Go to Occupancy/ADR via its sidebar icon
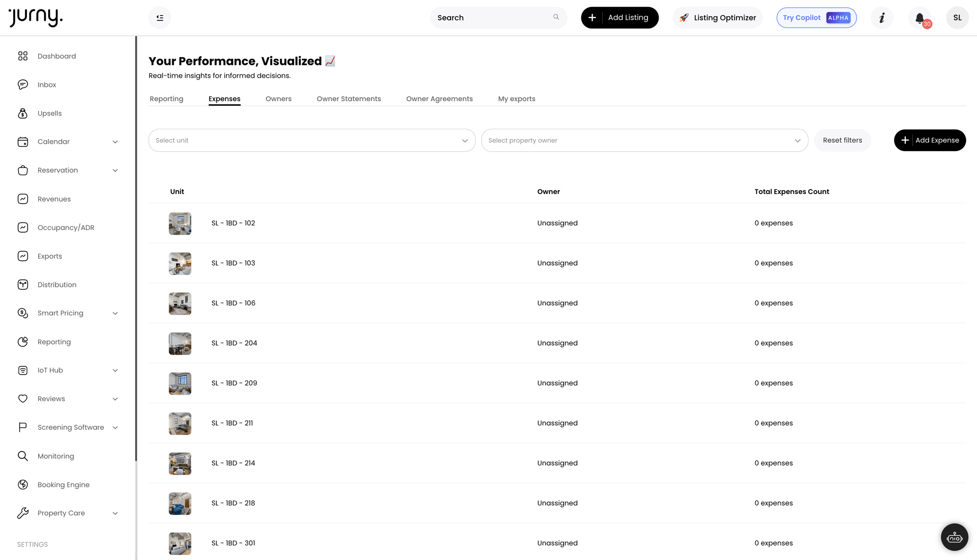The image size is (977, 560). (23, 227)
